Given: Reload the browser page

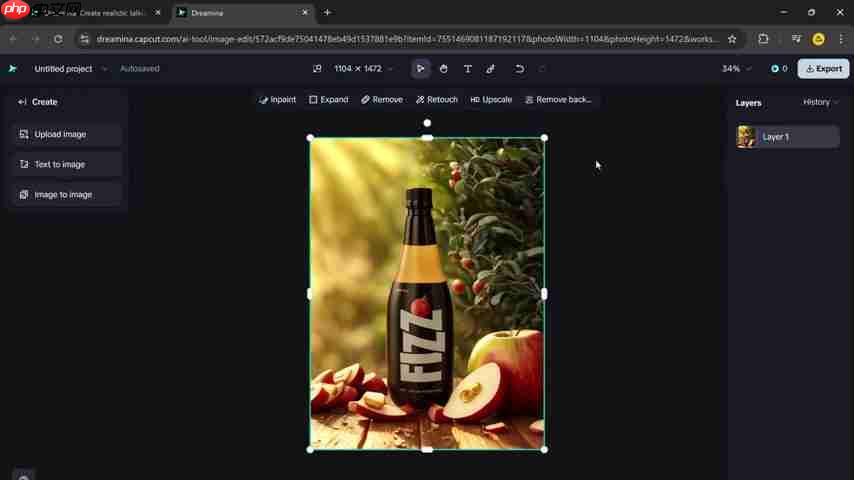Looking at the screenshot, I should point(58,39).
